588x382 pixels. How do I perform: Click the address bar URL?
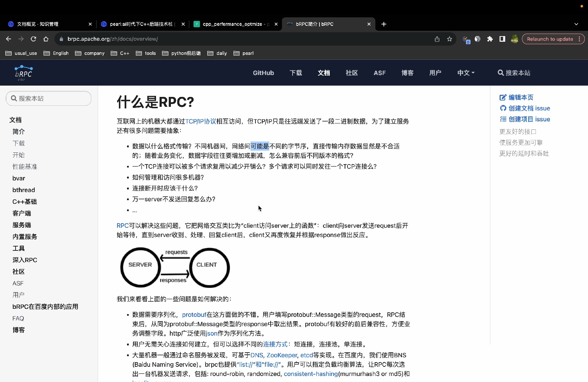pos(113,39)
